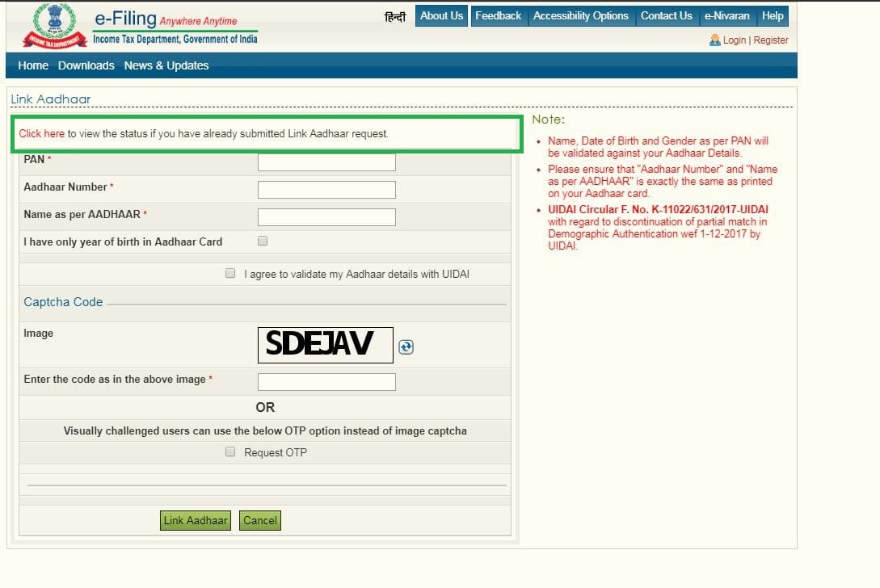Open Accessibility Options
This screenshot has height=588, width=880.
click(581, 15)
